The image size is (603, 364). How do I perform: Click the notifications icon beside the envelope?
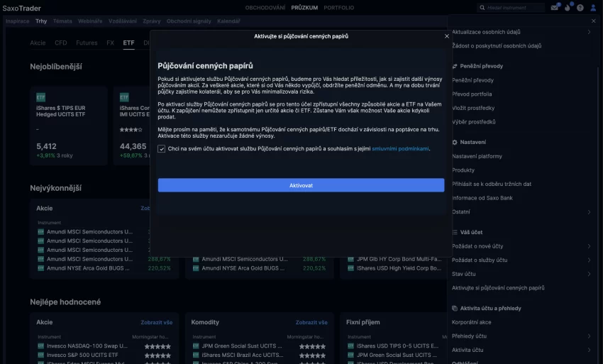coord(568,8)
